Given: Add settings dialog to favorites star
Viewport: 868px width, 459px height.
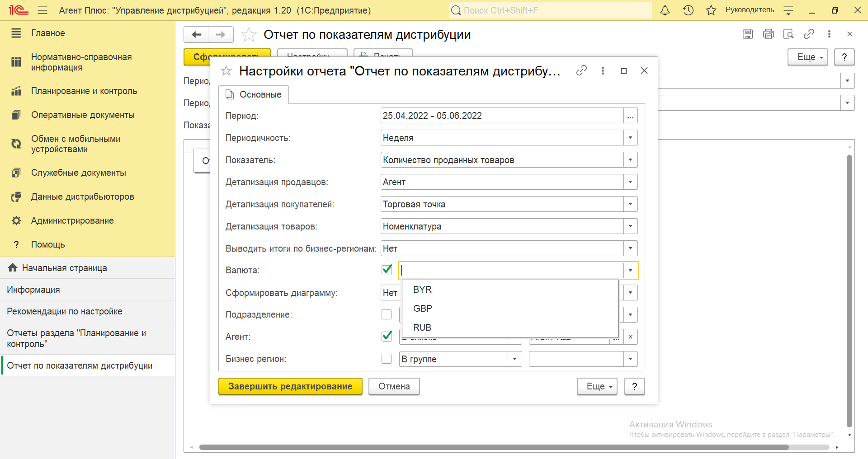Looking at the screenshot, I should (x=226, y=71).
